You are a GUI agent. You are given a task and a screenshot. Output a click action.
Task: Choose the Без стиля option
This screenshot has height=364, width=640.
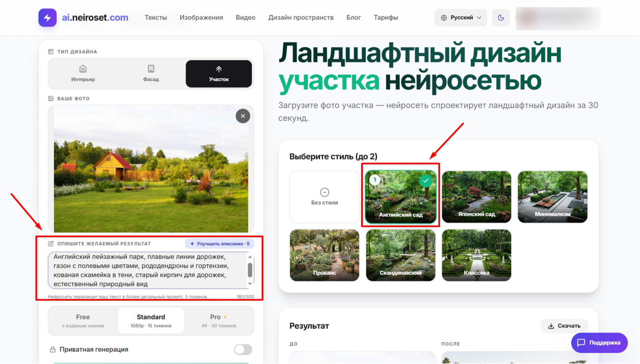(324, 197)
